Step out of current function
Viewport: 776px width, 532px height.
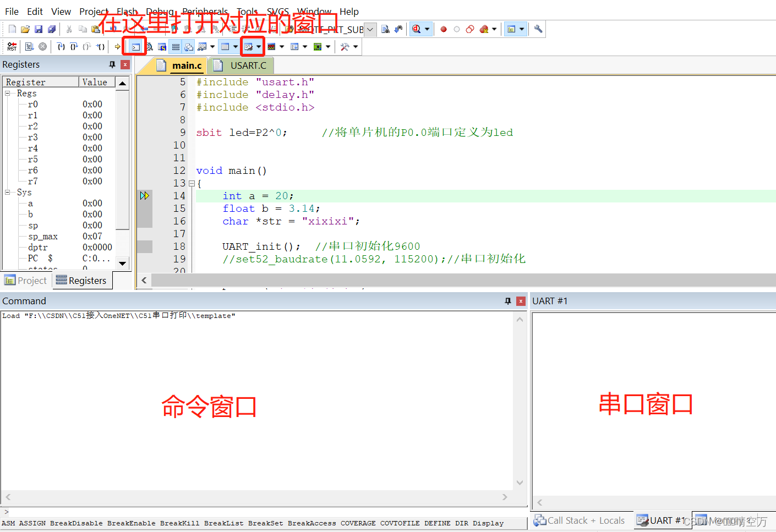pyautogui.click(x=87, y=47)
